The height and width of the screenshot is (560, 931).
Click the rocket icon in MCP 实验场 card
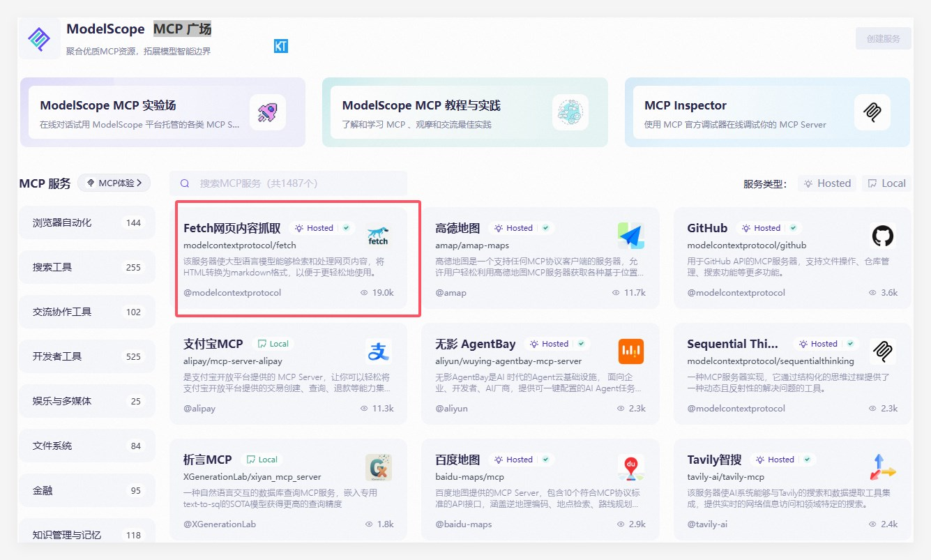pyautogui.click(x=267, y=112)
